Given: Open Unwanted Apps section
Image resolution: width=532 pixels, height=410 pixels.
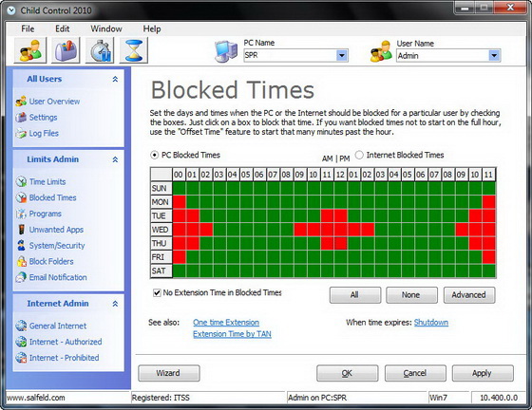Looking at the screenshot, I should tap(56, 230).
